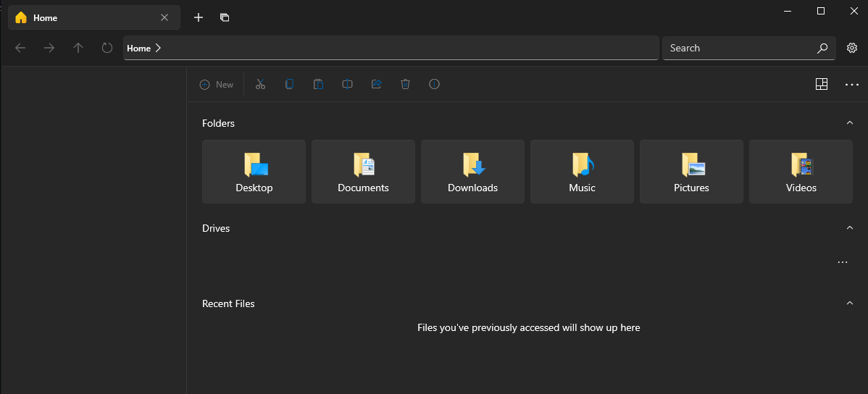Open the layout options icon
The height and width of the screenshot is (394, 868).
(822, 84)
